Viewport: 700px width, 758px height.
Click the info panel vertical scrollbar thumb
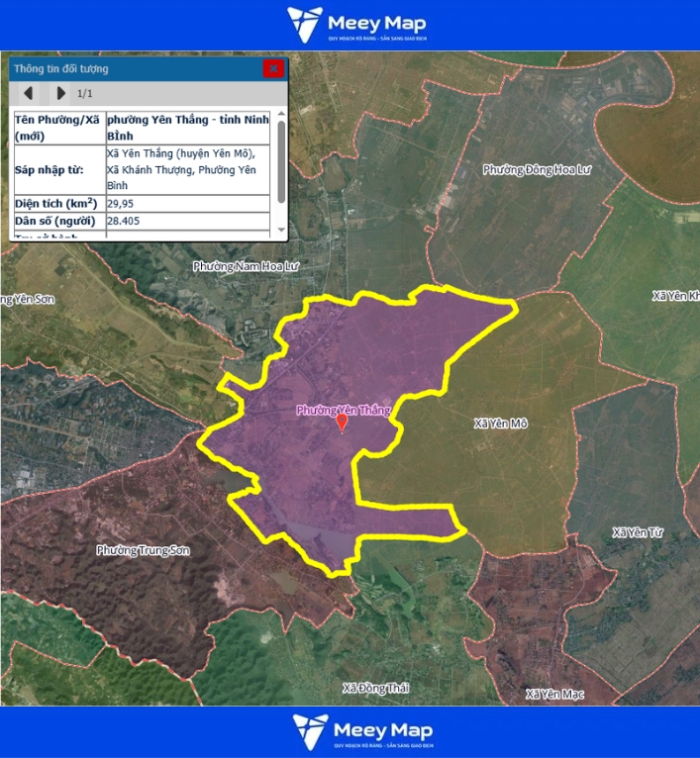pos(281,158)
